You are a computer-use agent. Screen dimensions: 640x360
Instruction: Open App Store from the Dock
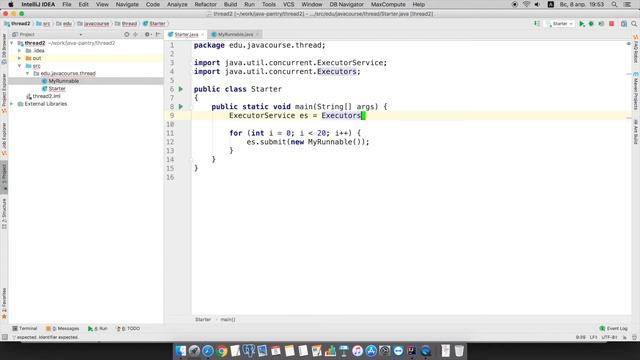tap(371, 351)
